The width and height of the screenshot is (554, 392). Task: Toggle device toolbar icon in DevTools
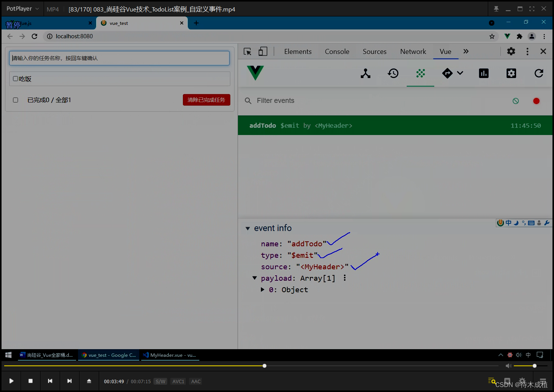(263, 52)
